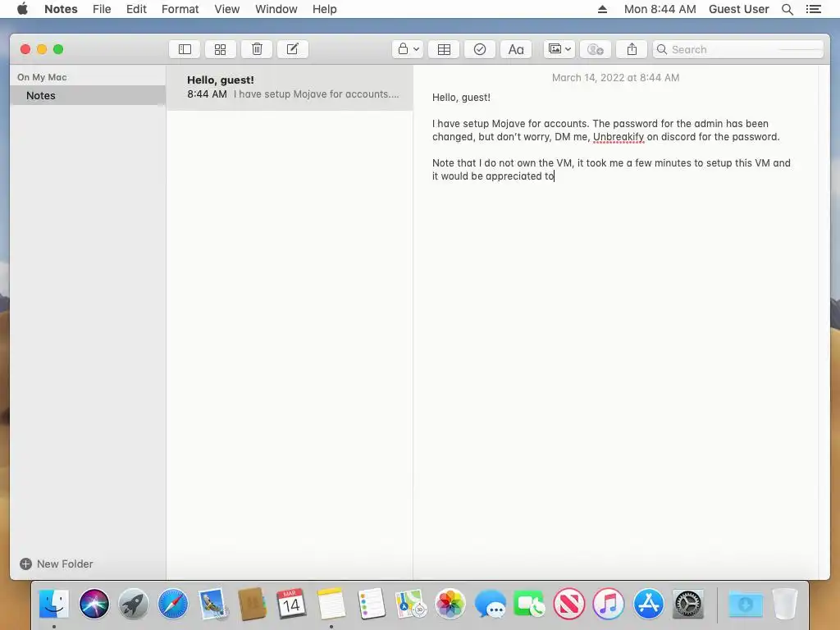Click the 'Hello, guest!' line in note body
The height and width of the screenshot is (630, 840).
(461, 98)
